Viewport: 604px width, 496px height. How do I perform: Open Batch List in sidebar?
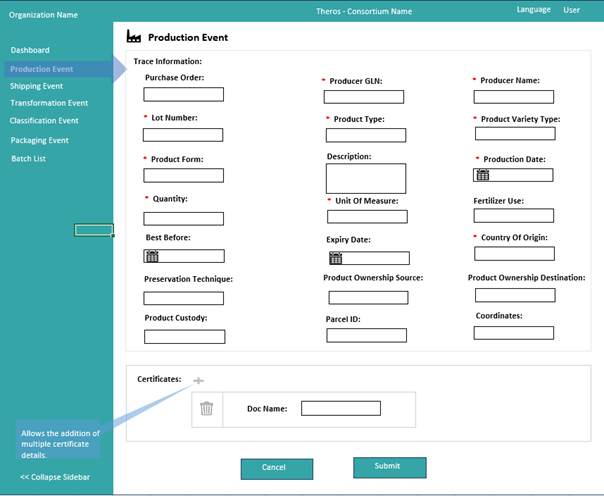click(28, 159)
